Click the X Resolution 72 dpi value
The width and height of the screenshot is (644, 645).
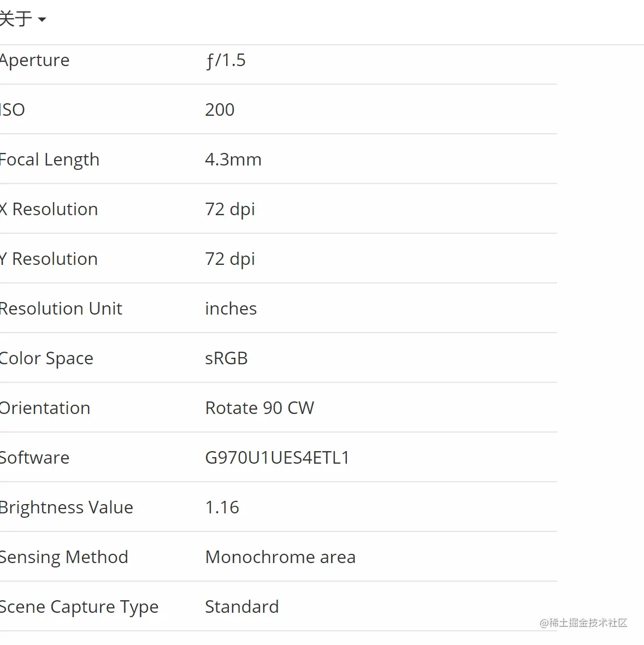pos(230,209)
